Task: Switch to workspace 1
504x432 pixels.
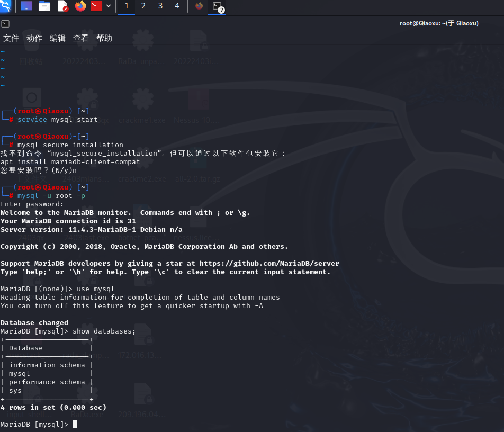Action: [127, 6]
